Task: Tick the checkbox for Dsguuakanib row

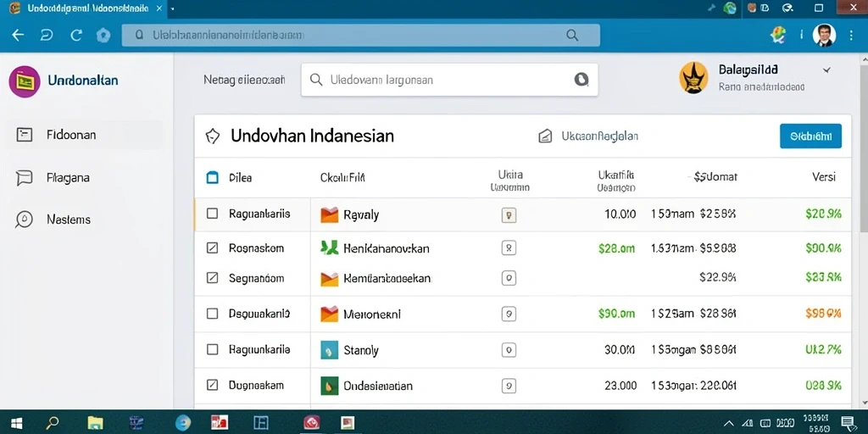Action: coord(212,314)
